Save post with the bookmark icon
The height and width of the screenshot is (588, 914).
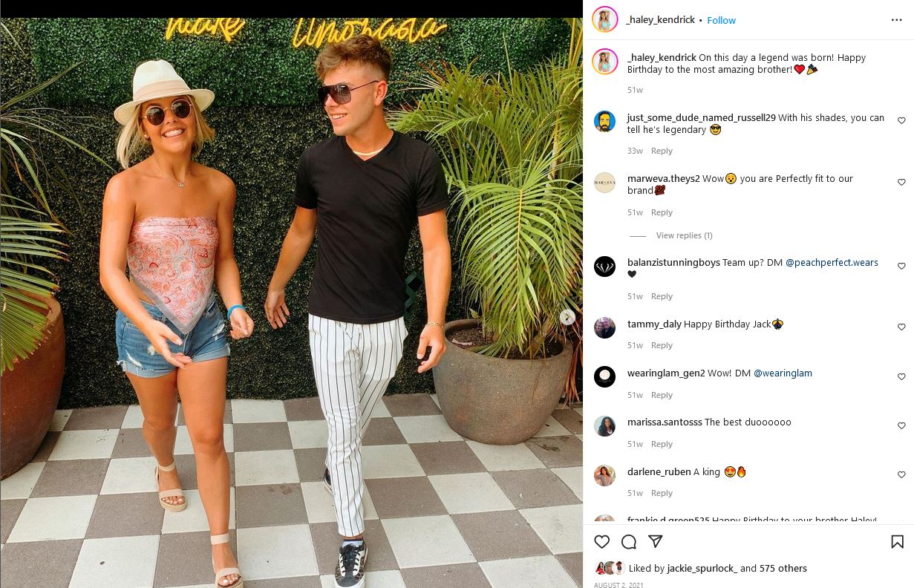897,542
